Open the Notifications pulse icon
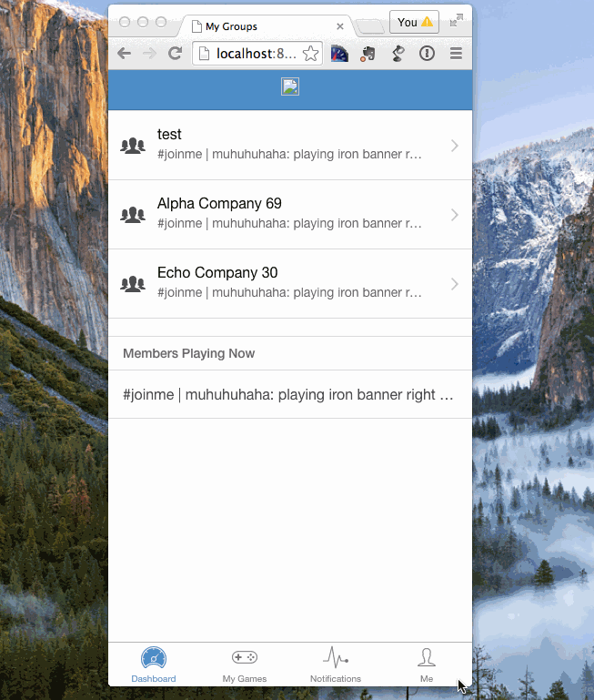 tap(336, 664)
